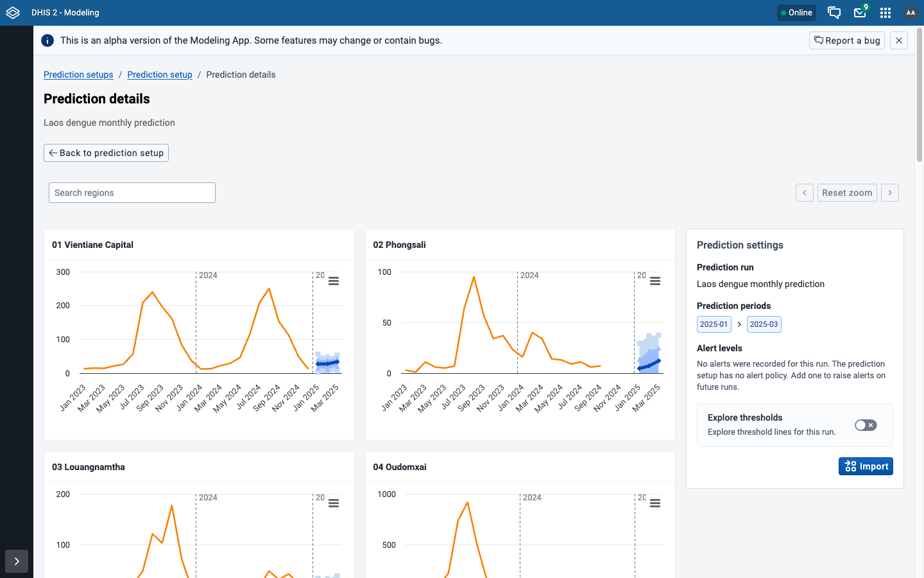The height and width of the screenshot is (578, 924).
Task: Click the Import button
Action: 866,466
